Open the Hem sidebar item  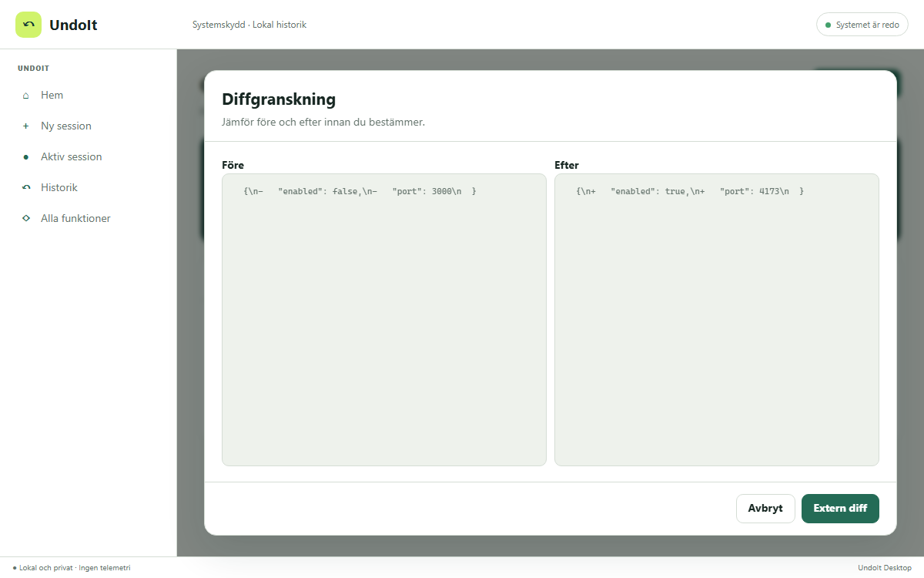[88, 96]
